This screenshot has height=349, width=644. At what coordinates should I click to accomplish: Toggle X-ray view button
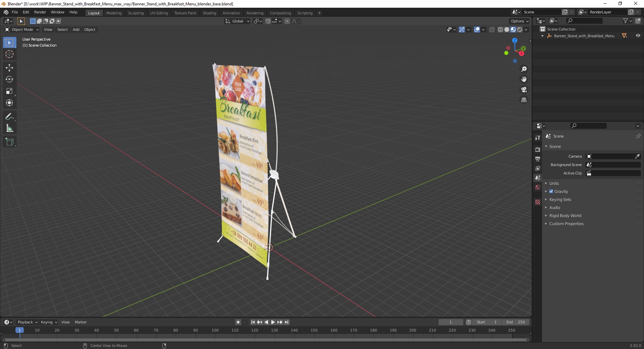click(x=492, y=30)
